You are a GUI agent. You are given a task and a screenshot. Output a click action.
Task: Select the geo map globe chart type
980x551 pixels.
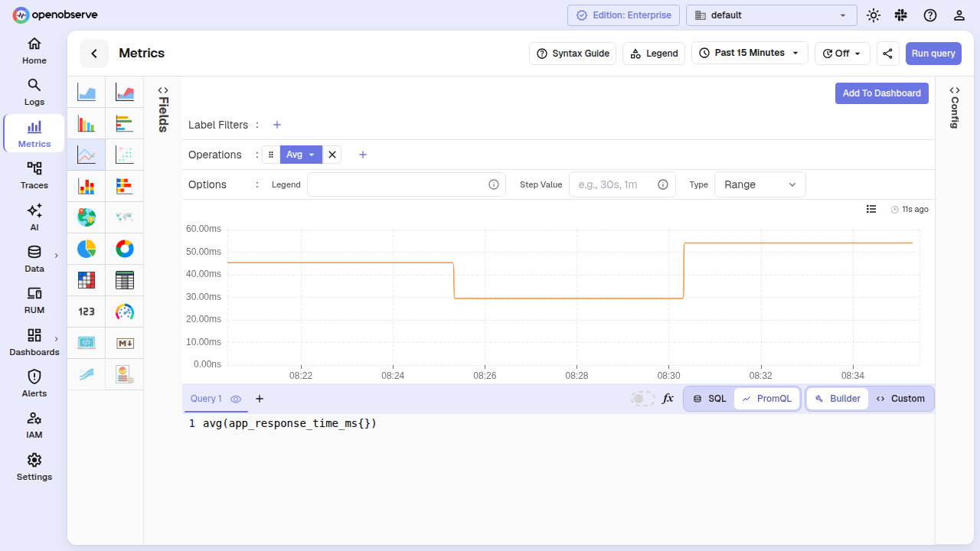tap(87, 217)
